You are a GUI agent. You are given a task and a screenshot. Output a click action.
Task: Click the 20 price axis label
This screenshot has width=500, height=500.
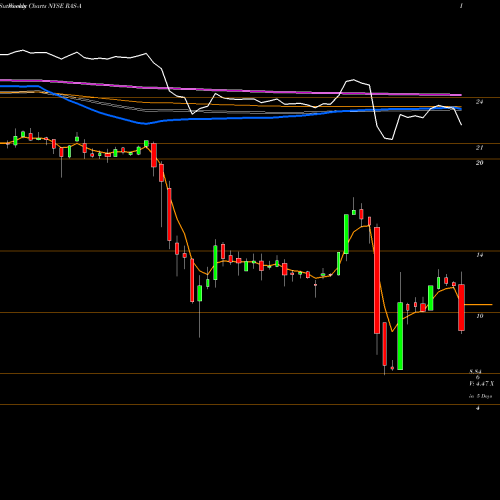[479, 163]
